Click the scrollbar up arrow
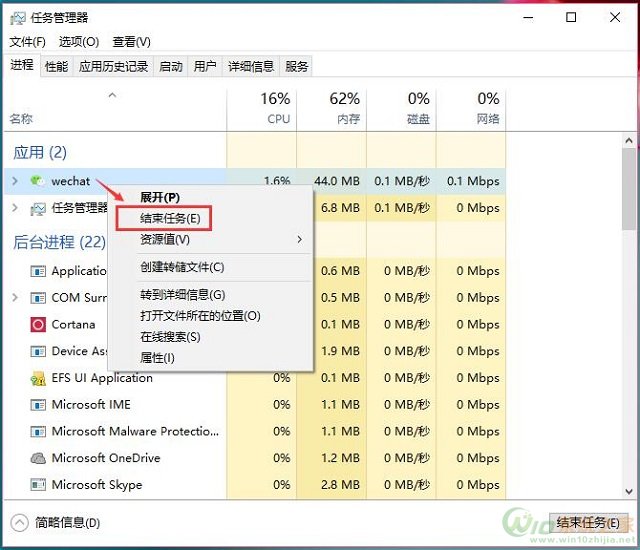This screenshot has height=550, width=640. [x=629, y=141]
